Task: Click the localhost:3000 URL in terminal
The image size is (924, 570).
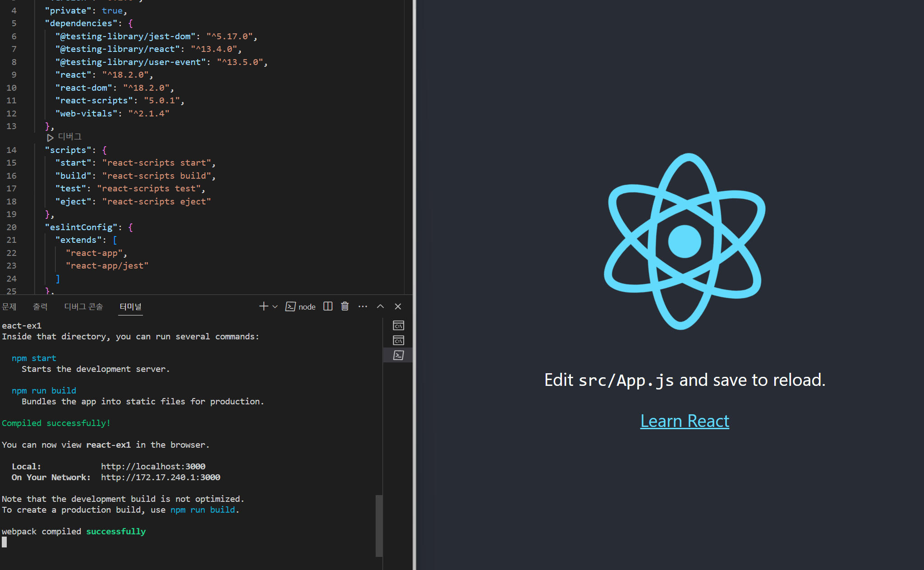Action: (153, 466)
